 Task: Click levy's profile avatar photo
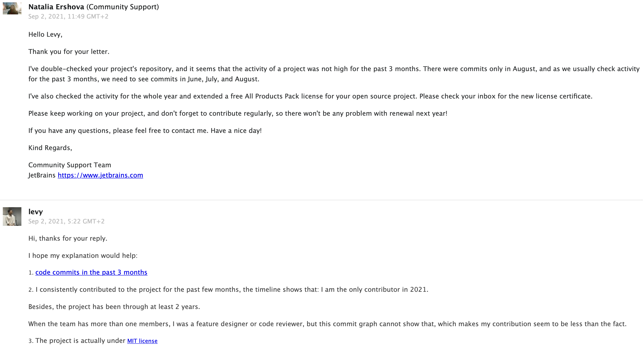tap(12, 217)
